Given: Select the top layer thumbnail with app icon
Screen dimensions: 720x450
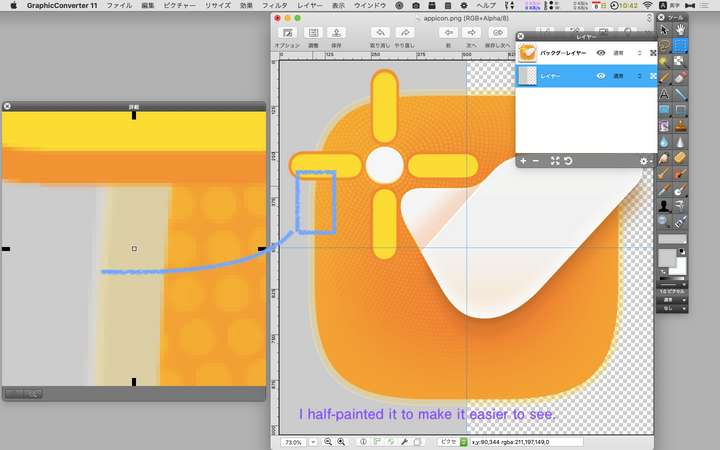Looking at the screenshot, I should pyautogui.click(x=528, y=53).
